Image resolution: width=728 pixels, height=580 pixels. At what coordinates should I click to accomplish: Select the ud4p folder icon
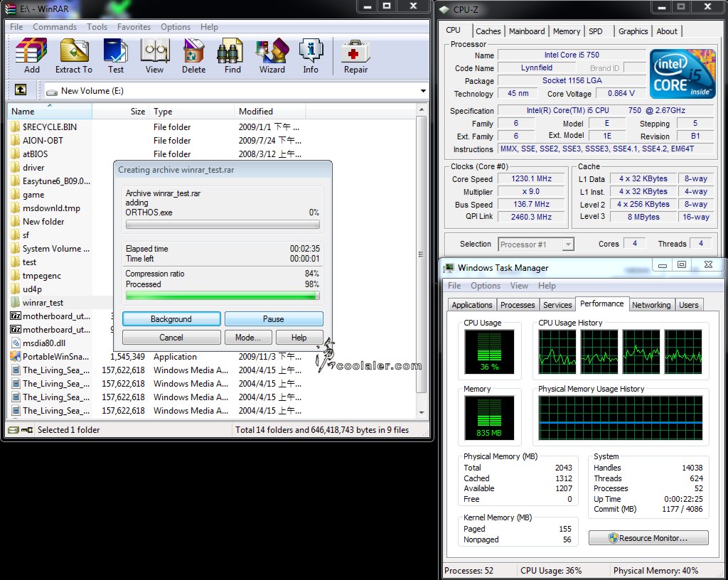point(16,289)
